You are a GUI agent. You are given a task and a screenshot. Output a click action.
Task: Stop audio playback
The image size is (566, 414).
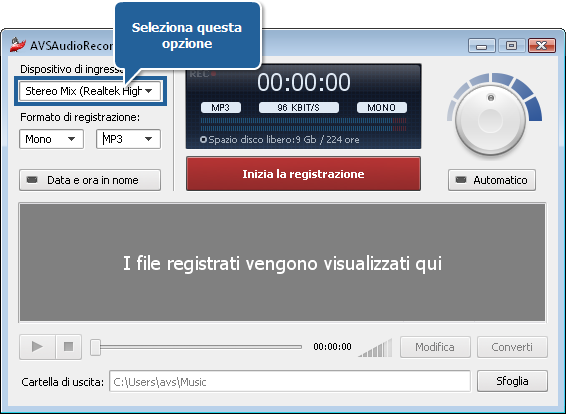(69, 347)
